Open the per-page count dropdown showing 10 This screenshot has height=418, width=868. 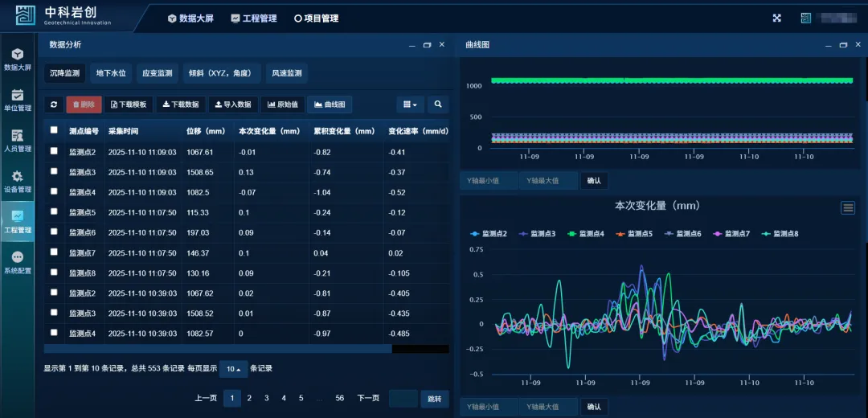pos(233,369)
